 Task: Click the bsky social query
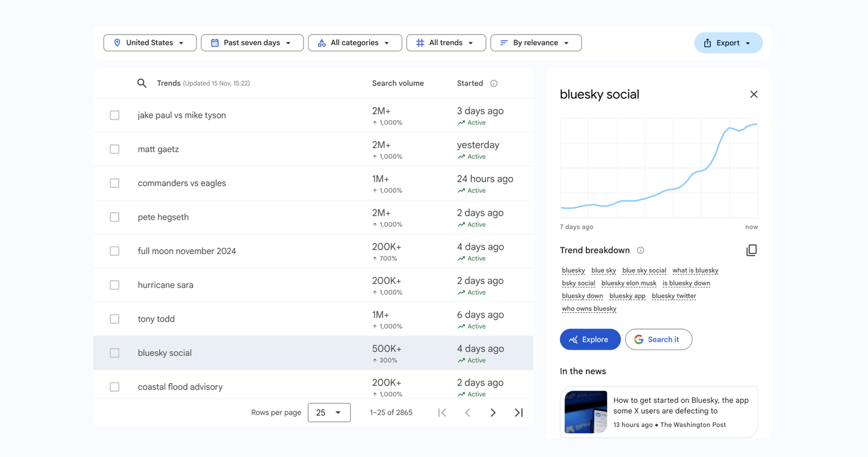click(579, 283)
